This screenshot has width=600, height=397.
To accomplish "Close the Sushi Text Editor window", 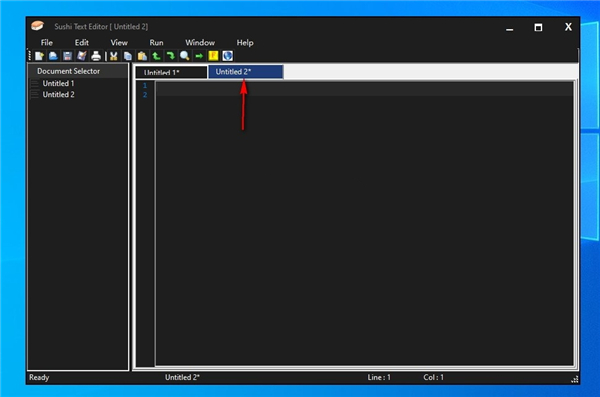I will point(568,27).
